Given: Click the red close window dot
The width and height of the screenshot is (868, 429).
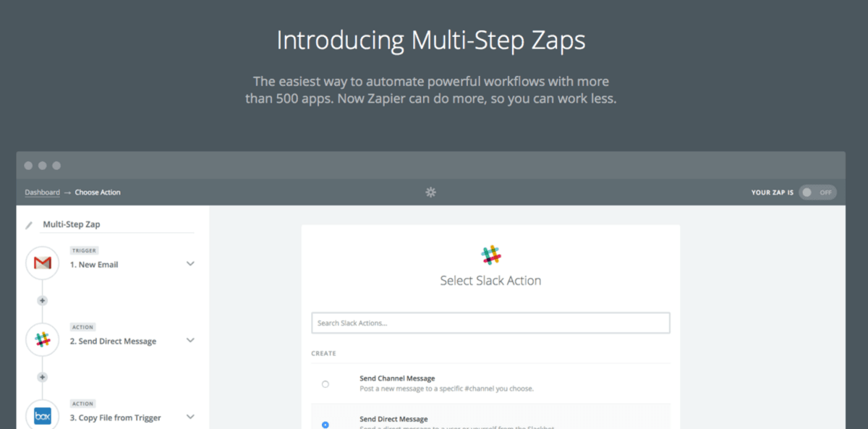Looking at the screenshot, I should [28, 166].
